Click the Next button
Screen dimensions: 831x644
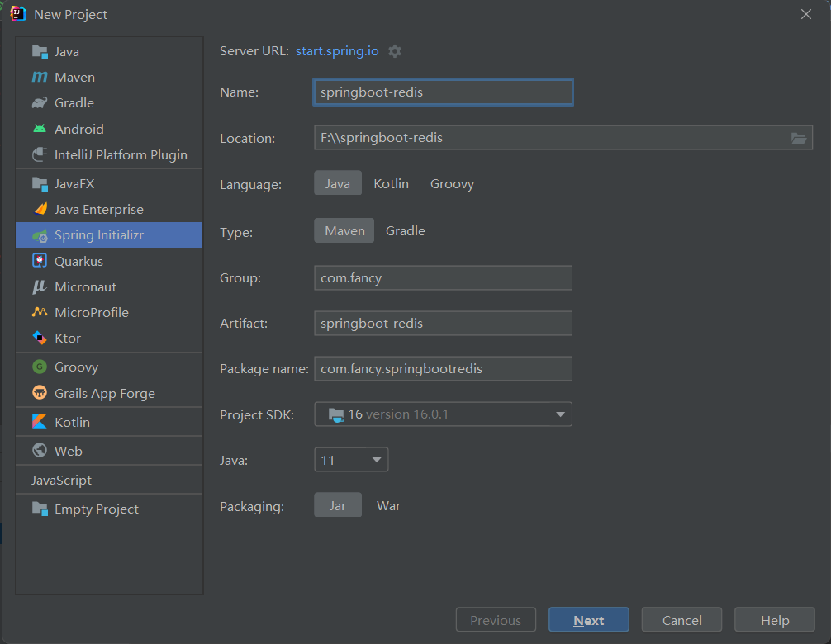point(589,620)
